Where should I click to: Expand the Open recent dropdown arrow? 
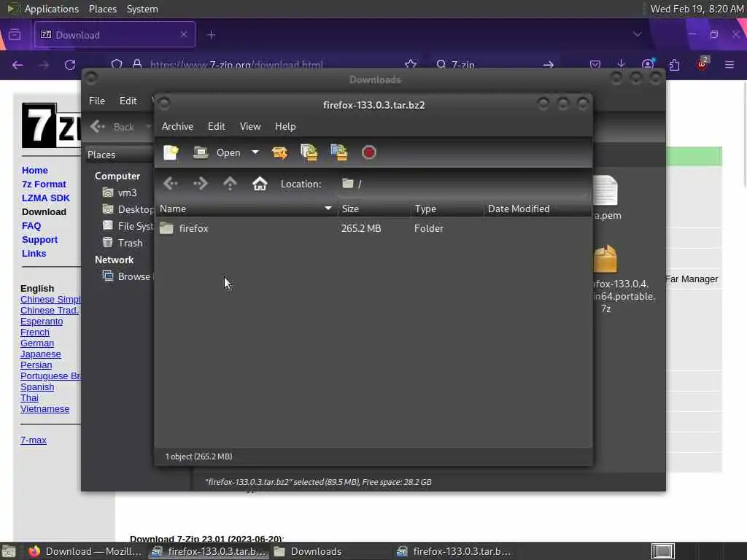255,152
